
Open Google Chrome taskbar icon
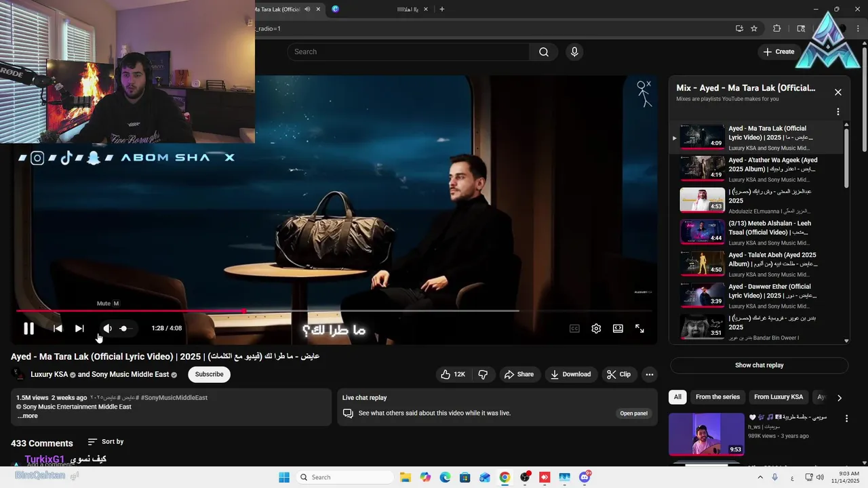click(505, 477)
